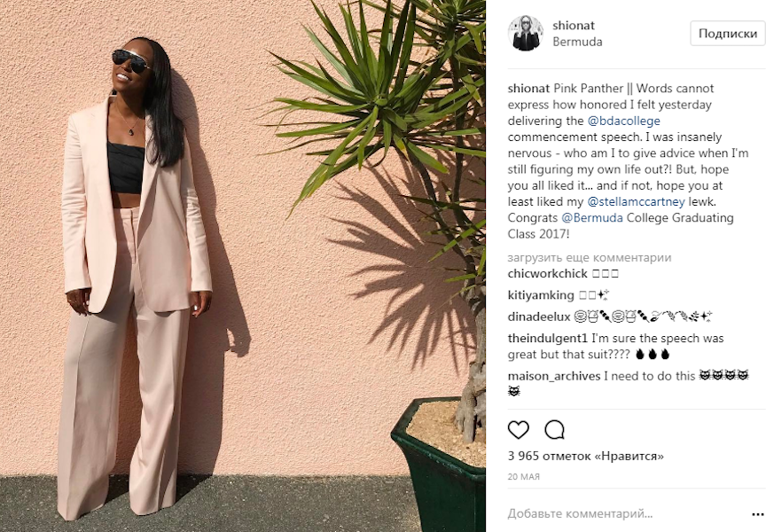Expand загрузить еще комментарии to load comments

click(x=590, y=257)
